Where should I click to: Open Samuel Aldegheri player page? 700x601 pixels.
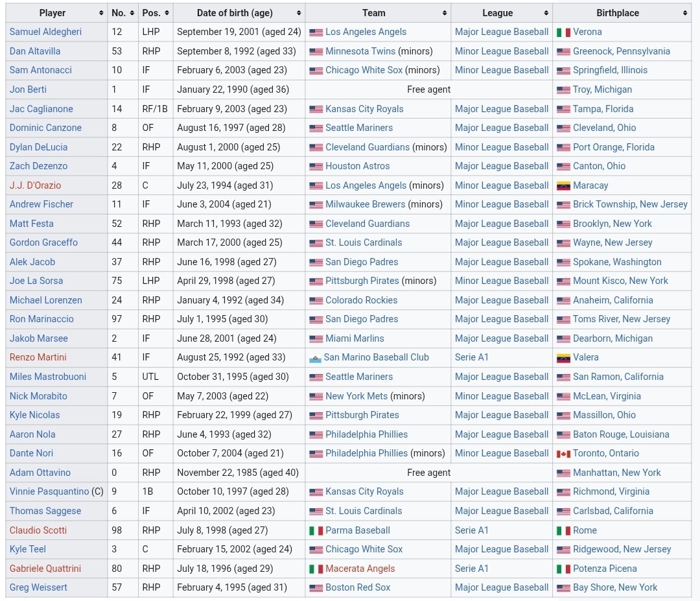(x=45, y=32)
